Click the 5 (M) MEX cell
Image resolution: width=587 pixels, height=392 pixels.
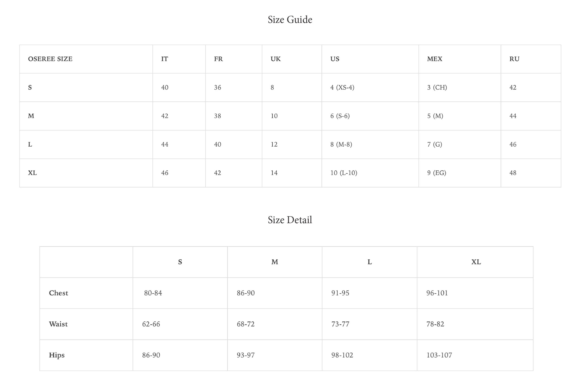(460, 116)
